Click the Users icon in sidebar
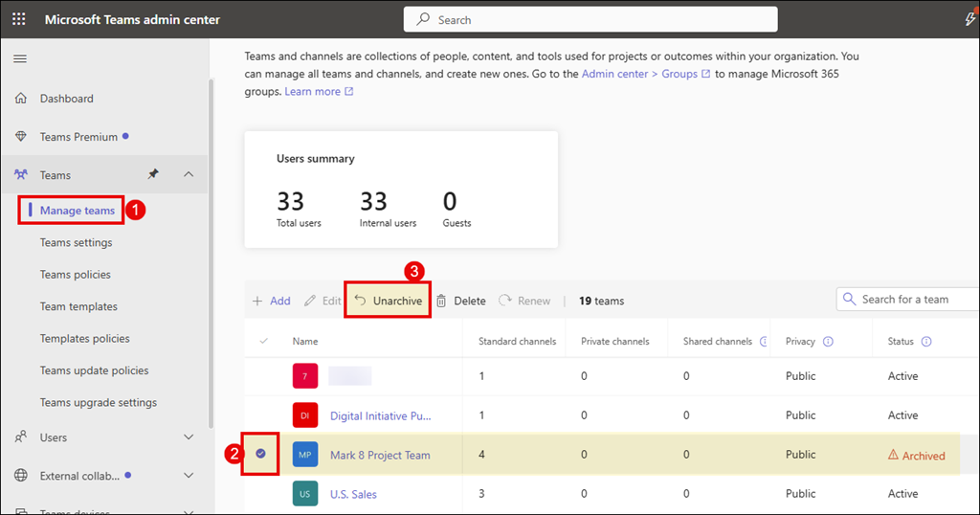Image resolution: width=980 pixels, height=515 pixels. click(x=21, y=437)
